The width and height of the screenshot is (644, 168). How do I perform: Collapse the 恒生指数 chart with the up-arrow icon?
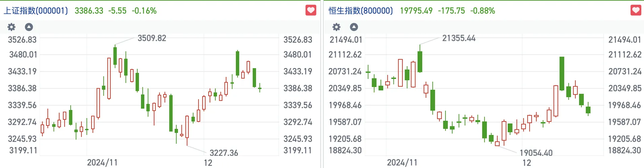354,27
